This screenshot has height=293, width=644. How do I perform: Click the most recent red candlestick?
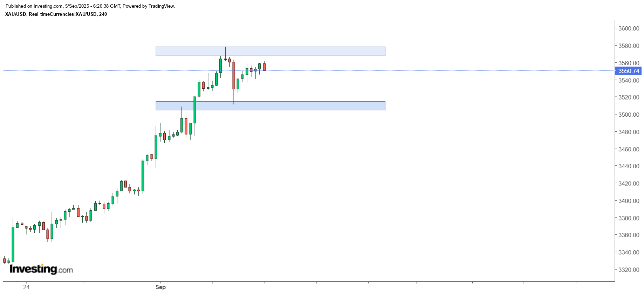[264, 67]
